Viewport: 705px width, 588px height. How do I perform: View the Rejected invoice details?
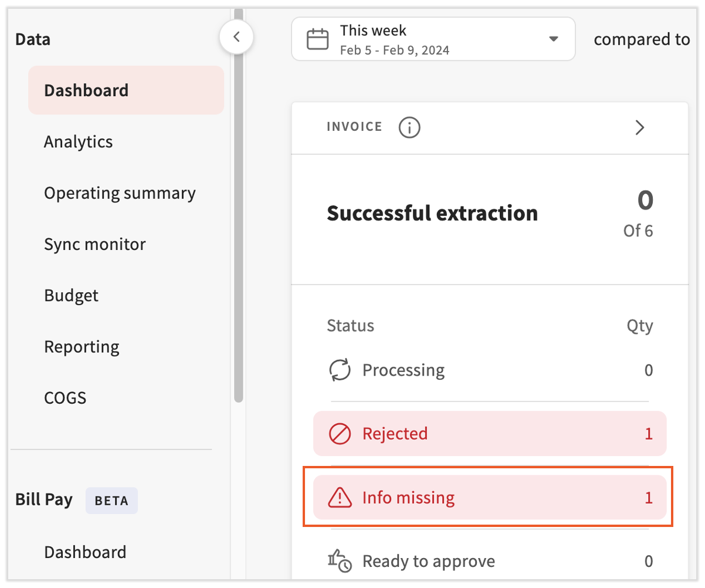click(490, 434)
